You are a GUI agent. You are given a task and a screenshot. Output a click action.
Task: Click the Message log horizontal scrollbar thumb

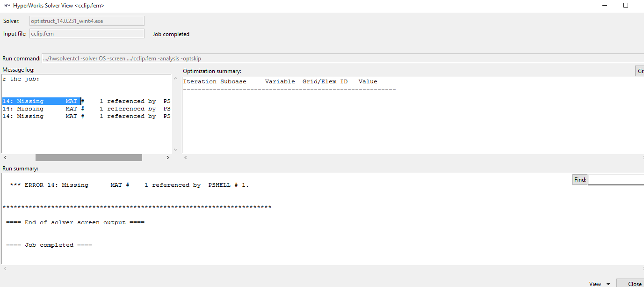pyautogui.click(x=89, y=157)
